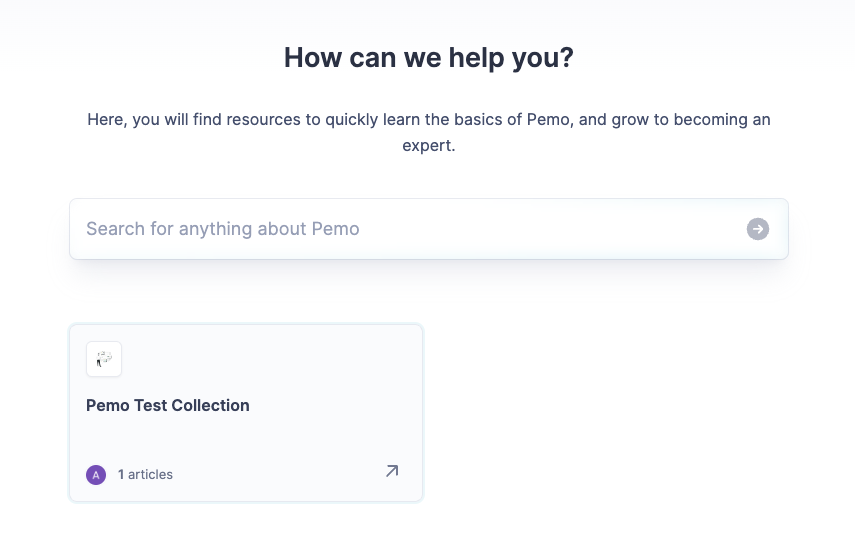Screen dimensions: 855x538
Task: Click the word Collection in the card title
Action: tap(210, 406)
